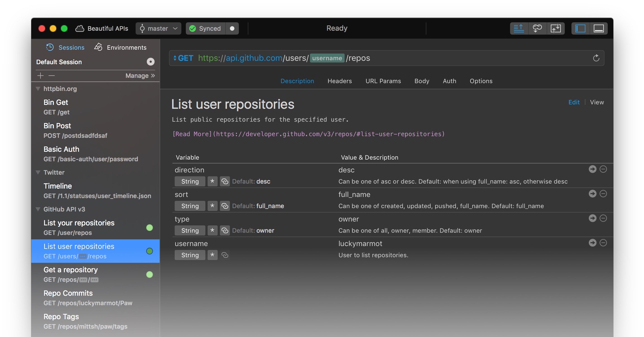Click View description mode
The width and height of the screenshot is (644, 337).
tap(597, 102)
